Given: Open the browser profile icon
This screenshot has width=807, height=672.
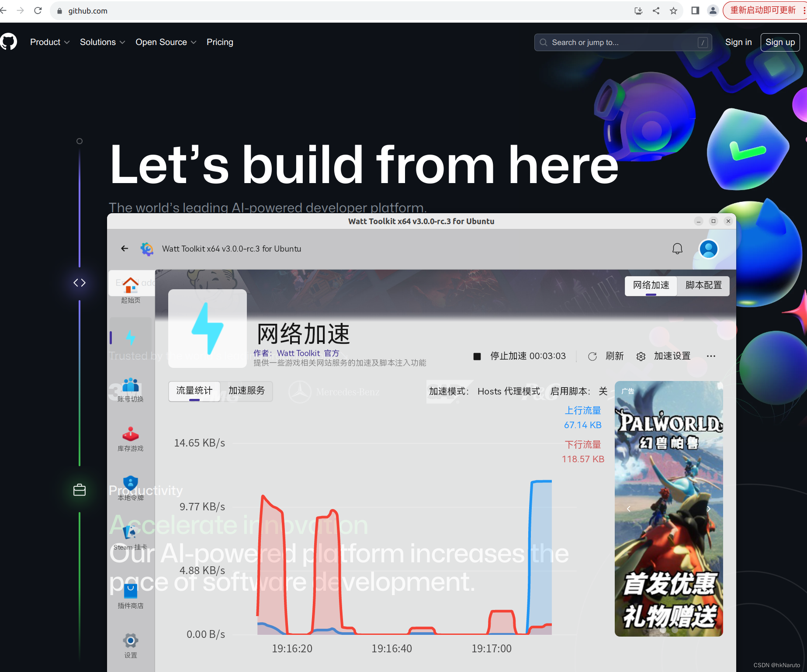Looking at the screenshot, I should pyautogui.click(x=713, y=10).
